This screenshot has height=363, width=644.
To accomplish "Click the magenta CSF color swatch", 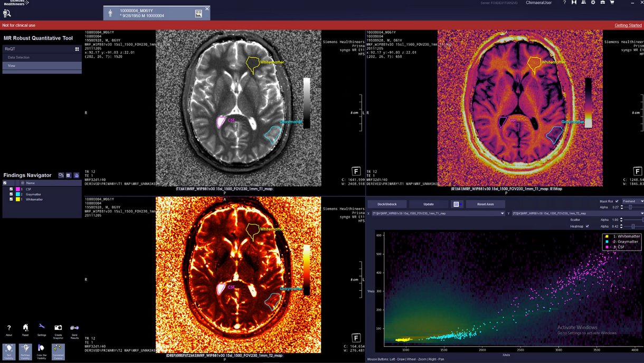I will [18, 189].
